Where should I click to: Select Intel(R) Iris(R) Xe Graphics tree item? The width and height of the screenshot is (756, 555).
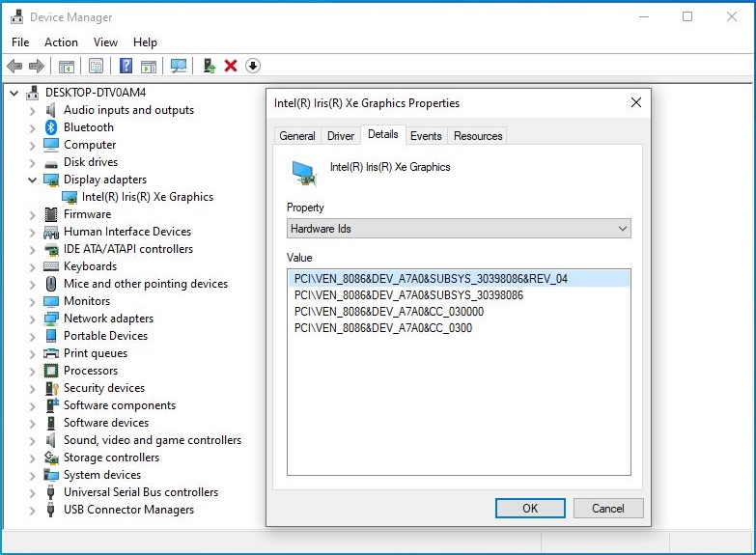[x=148, y=197]
